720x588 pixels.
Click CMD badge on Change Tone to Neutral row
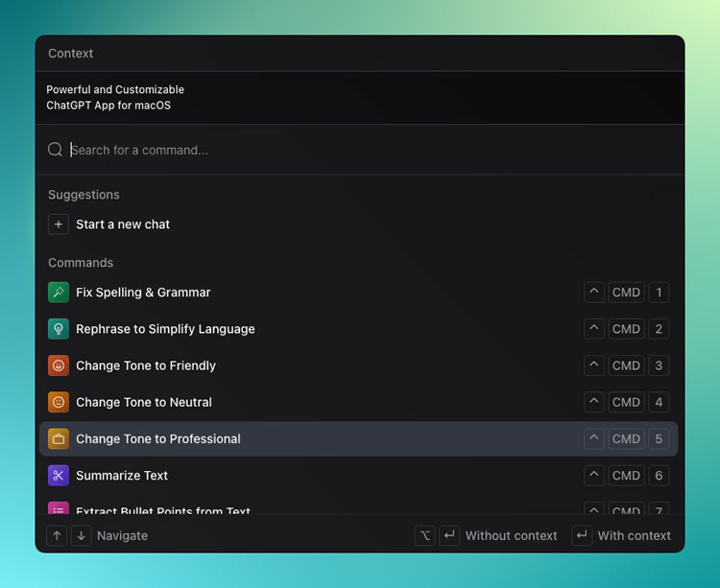coord(626,402)
